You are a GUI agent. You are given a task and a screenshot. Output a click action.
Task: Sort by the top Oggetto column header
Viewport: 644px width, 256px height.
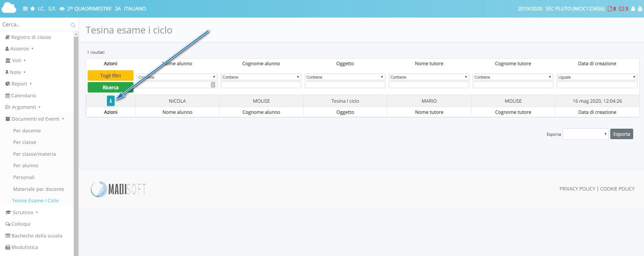pyautogui.click(x=345, y=63)
